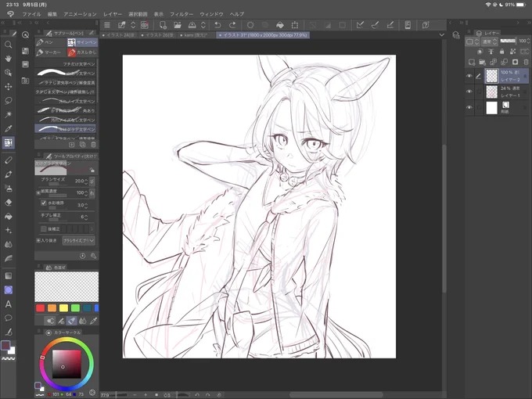Open the フィルター menu

[182, 14]
